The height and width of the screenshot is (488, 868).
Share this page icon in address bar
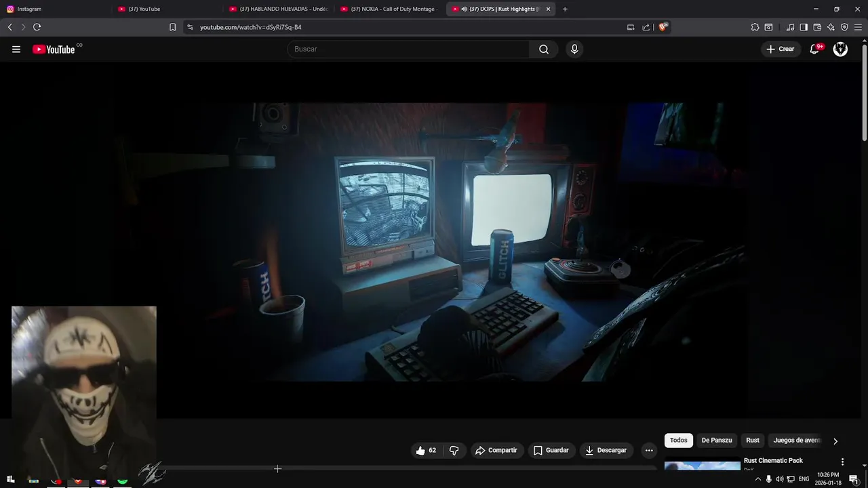pos(646,27)
